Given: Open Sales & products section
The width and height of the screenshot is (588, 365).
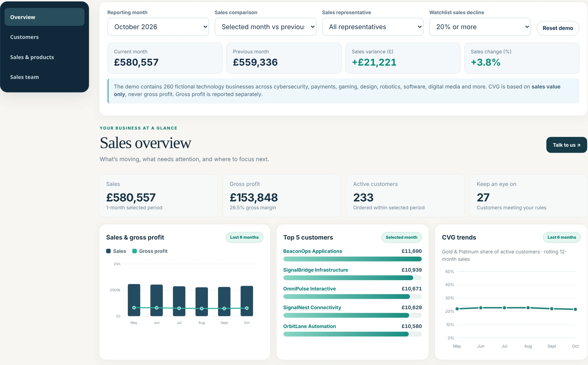Looking at the screenshot, I should pos(44,57).
